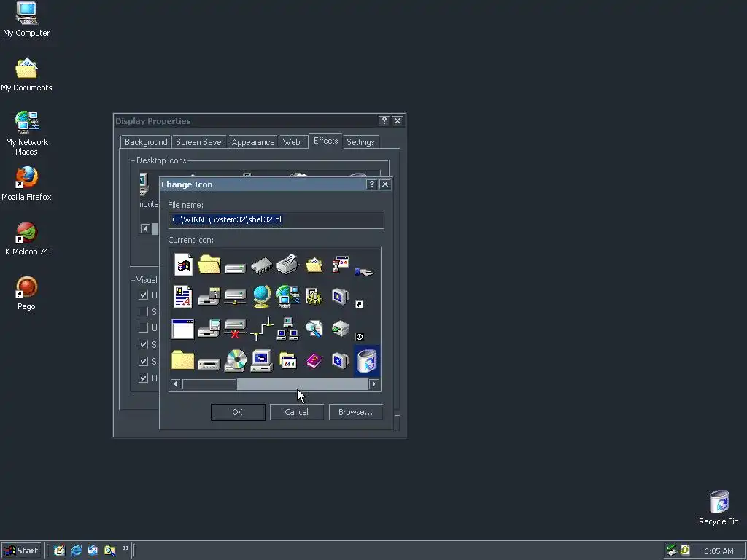Select the monitor with star icon

tap(340, 361)
